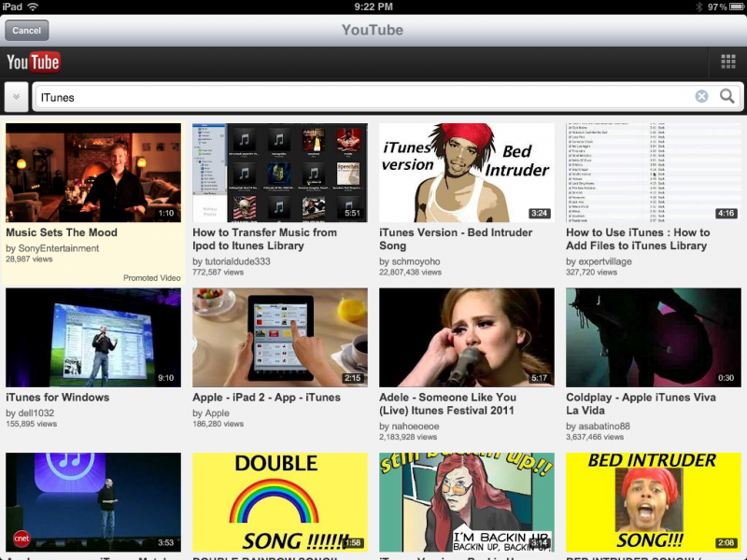The height and width of the screenshot is (560, 747).
Task: Tap the 28,987 views count
Action: [29, 259]
